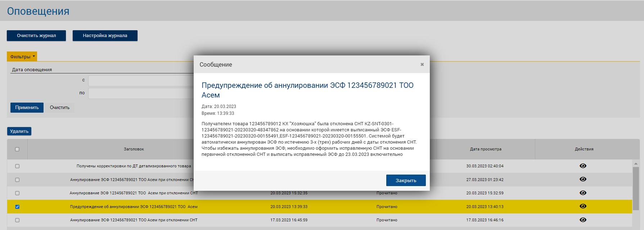Toggle select-all checkbox in table header
The width and height of the screenshot is (644, 230).
[x=17, y=149]
